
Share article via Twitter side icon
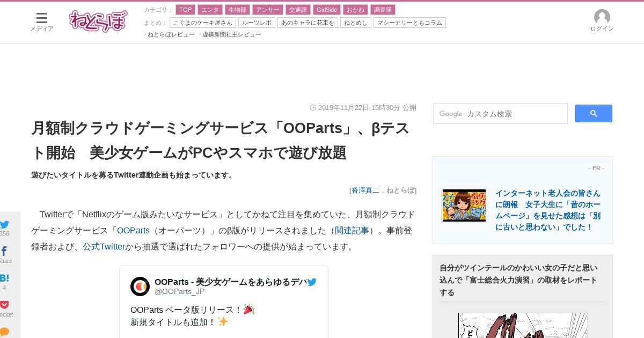pos(4,225)
